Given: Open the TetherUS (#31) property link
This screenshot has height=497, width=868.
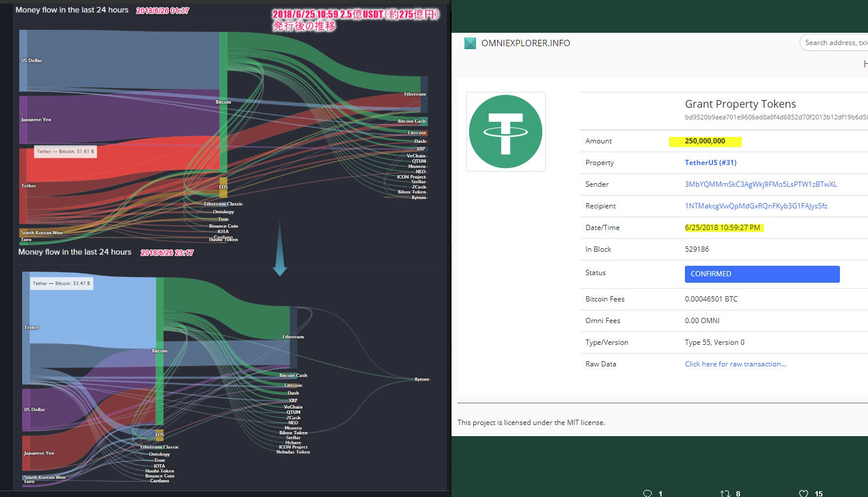Looking at the screenshot, I should point(711,162).
